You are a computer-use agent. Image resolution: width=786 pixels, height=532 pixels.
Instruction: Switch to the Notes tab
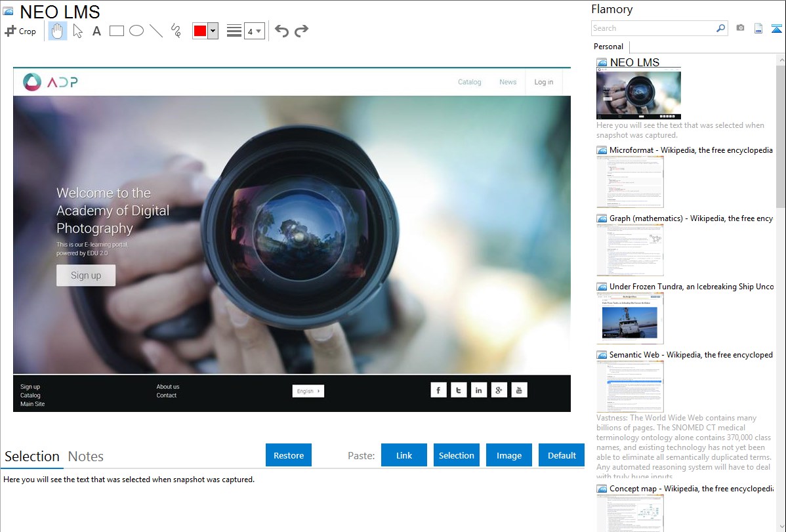(86, 457)
